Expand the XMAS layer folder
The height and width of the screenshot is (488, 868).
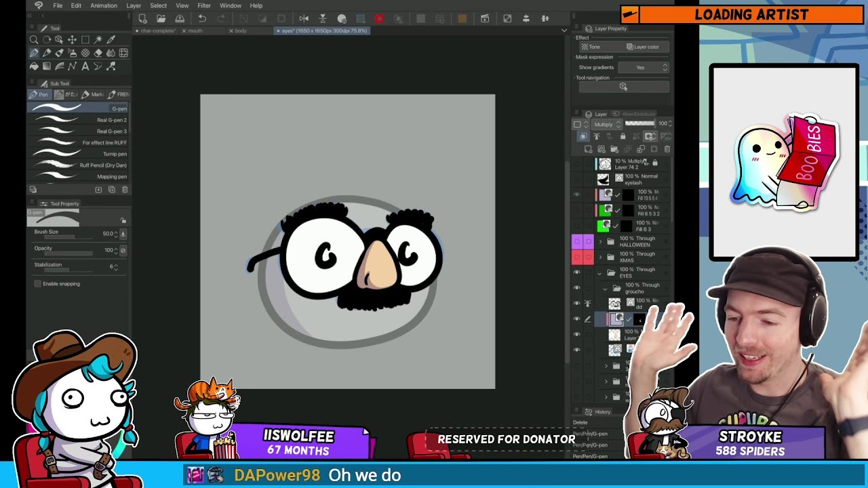[599, 258]
